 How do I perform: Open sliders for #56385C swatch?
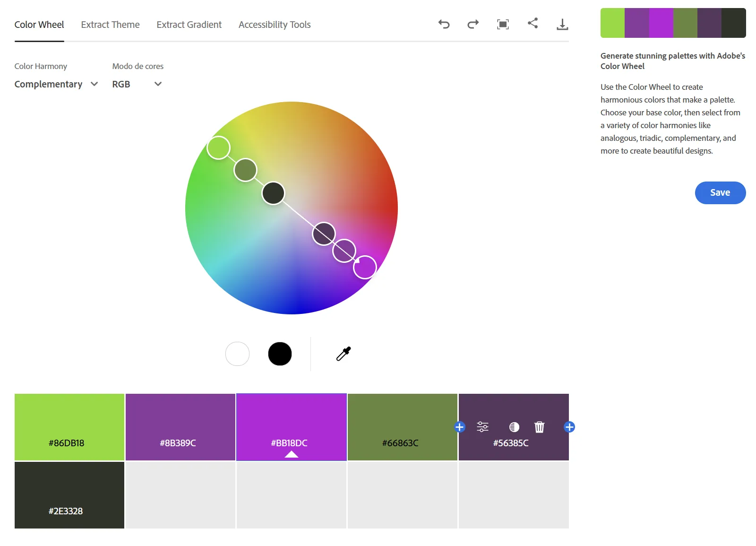click(x=482, y=427)
